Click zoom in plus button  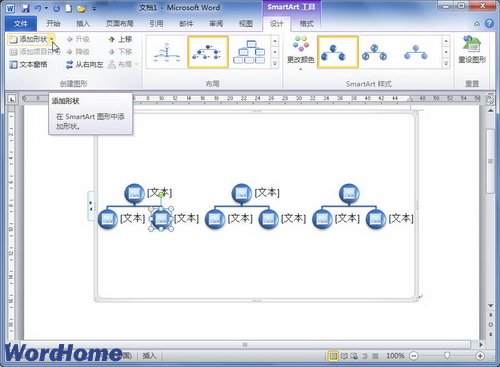pyautogui.click(x=480, y=356)
